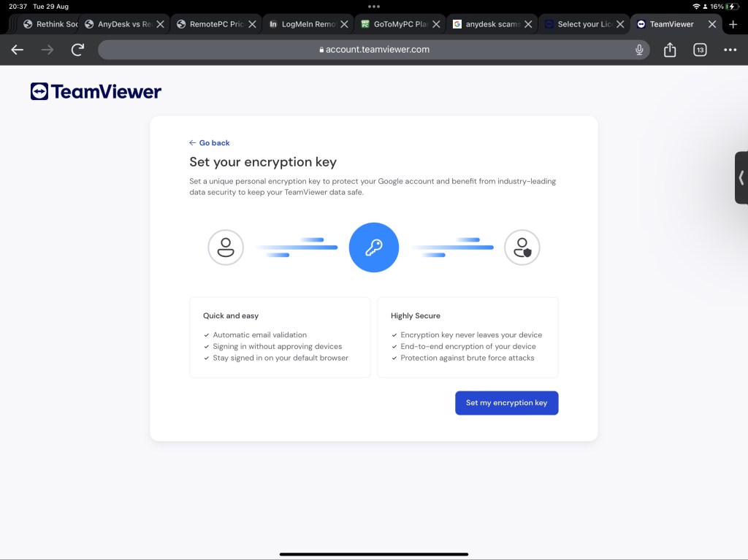Close the RemotePC Pric tab
This screenshot has width=748, height=560.
[x=252, y=24]
